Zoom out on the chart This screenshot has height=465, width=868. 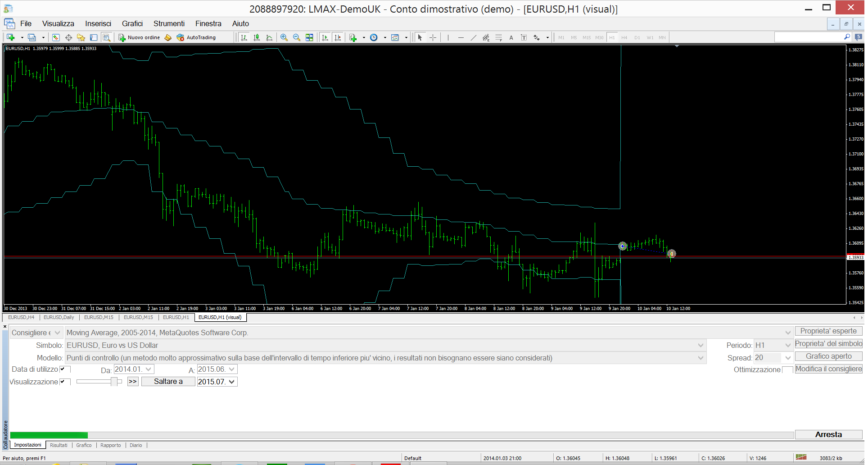point(297,37)
